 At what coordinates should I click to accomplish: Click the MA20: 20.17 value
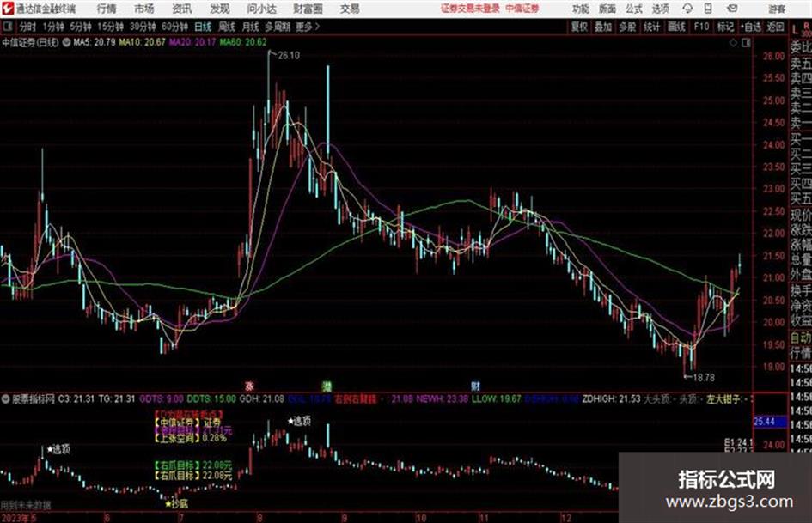tap(192, 42)
